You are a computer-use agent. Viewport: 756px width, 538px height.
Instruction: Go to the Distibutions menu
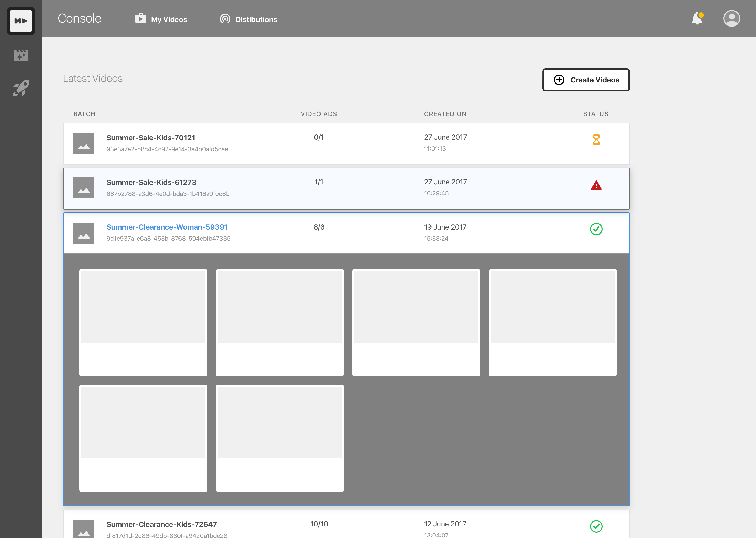249,19
